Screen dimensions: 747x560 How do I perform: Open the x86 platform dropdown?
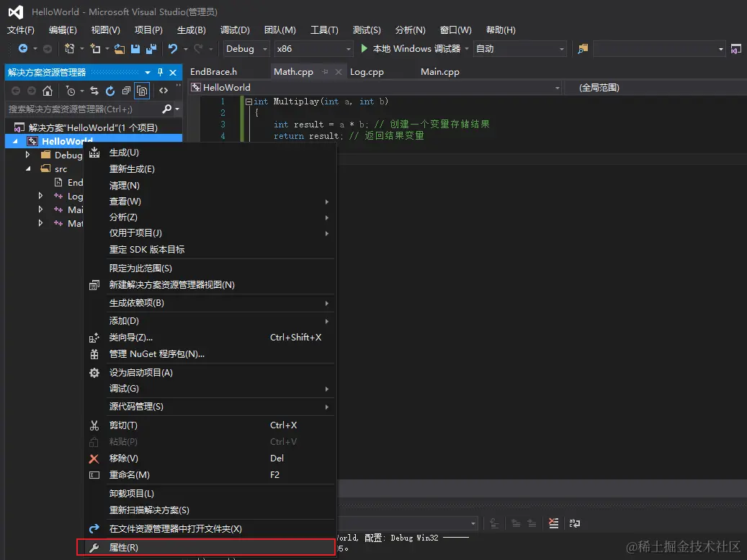[313, 48]
